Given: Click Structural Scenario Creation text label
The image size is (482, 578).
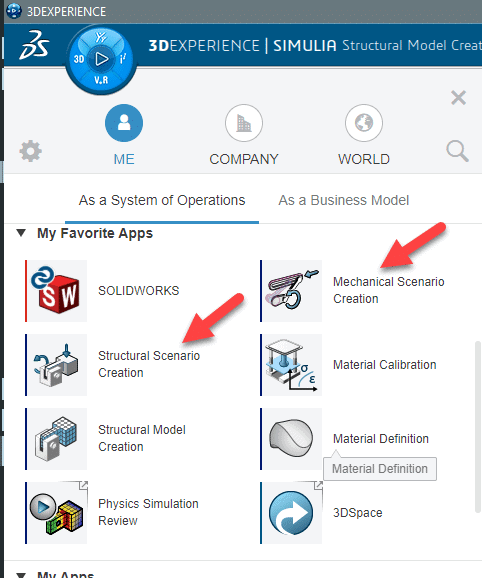Looking at the screenshot, I should pyautogui.click(x=149, y=364).
